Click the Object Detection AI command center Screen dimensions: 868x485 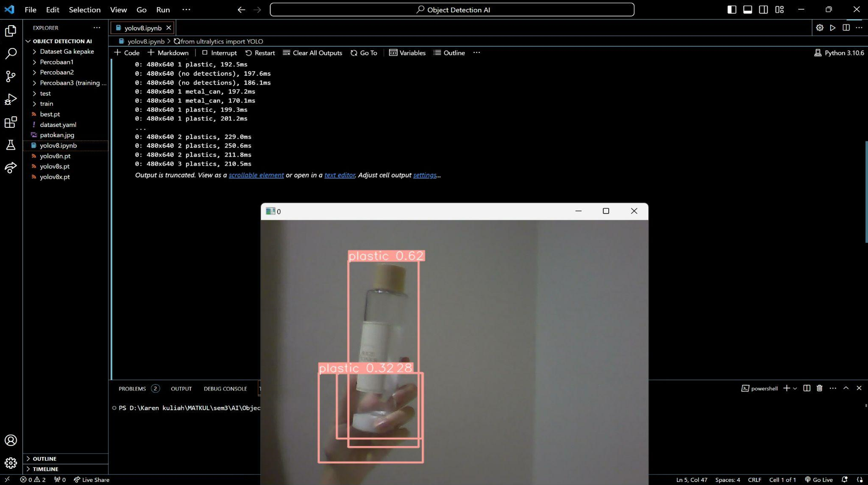[x=452, y=9]
